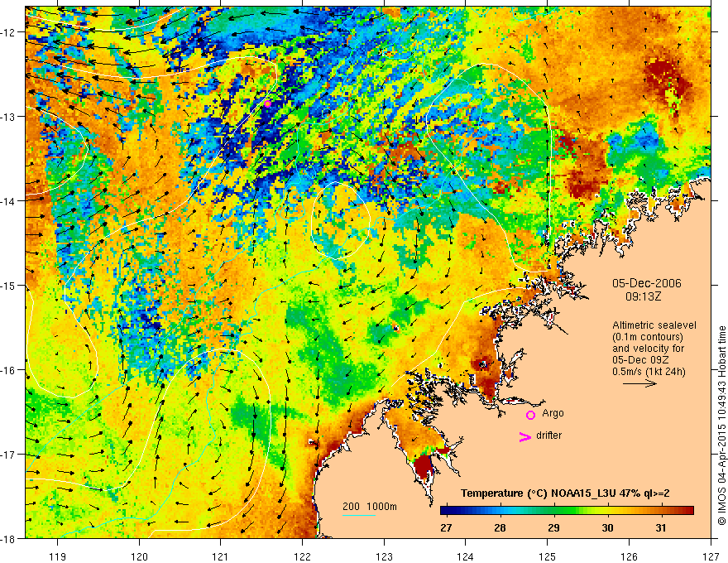Screen dimensions: 728x563
Task: Click the 31 value on temperature scale
Action: click(x=661, y=527)
